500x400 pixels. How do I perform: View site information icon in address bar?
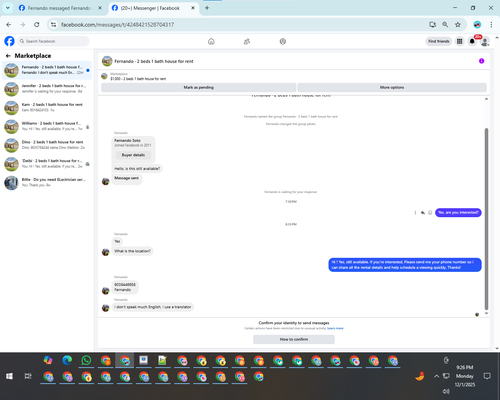pyautogui.click(x=53, y=25)
